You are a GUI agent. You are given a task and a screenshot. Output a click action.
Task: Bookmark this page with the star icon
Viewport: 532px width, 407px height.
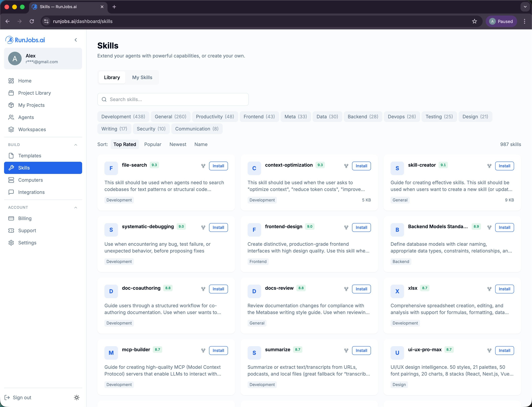(x=474, y=21)
